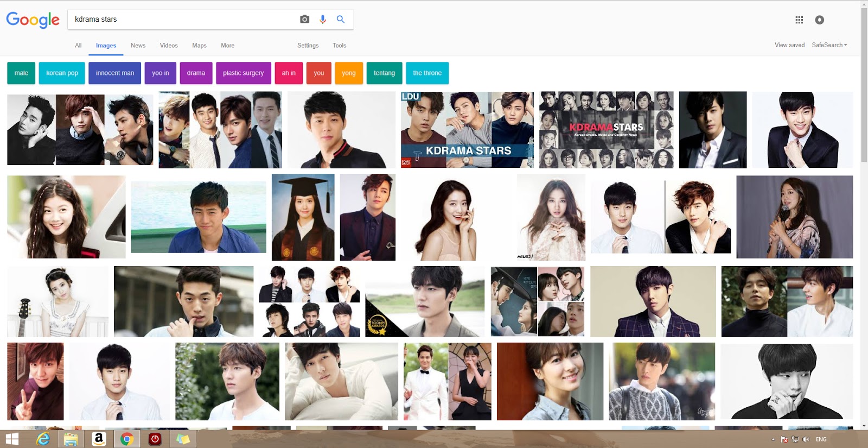Image resolution: width=868 pixels, height=448 pixels.
Task: Open red power icon app on taskbar
Action: click(x=155, y=439)
